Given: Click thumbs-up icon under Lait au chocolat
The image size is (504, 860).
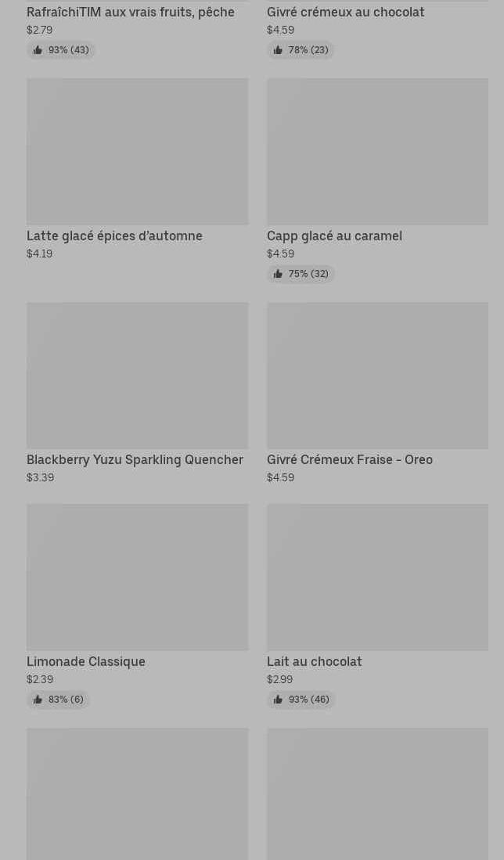Looking at the screenshot, I should (x=278, y=700).
